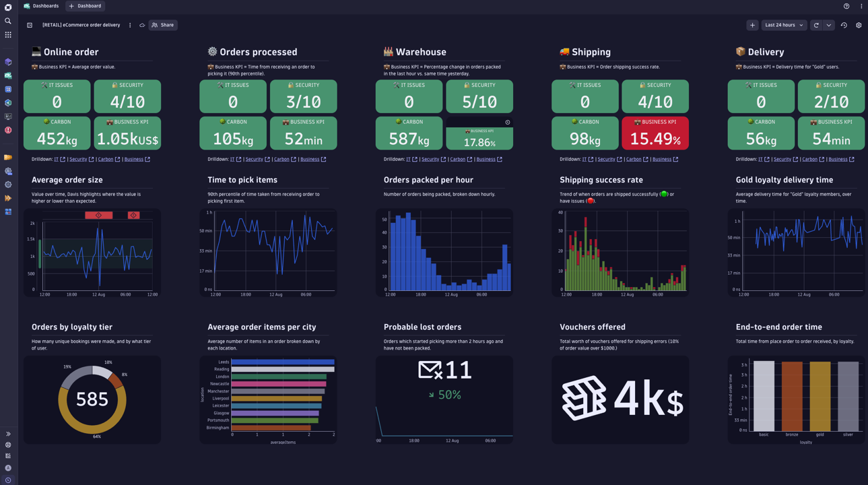Click the info icon at the bottom of sidebar
The height and width of the screenshot is (485, 868).
click(x=7, y=480)
